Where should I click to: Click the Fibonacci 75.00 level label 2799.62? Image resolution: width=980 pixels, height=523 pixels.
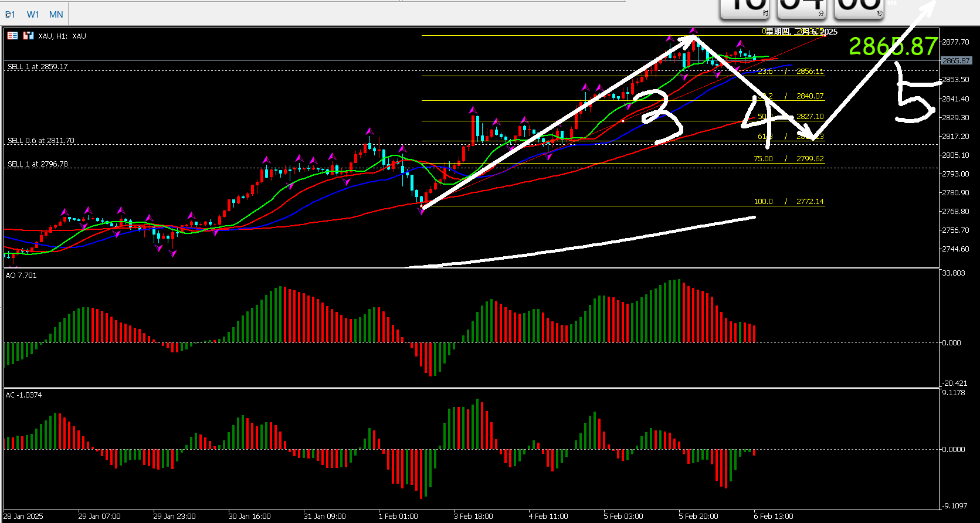(809, 159)
